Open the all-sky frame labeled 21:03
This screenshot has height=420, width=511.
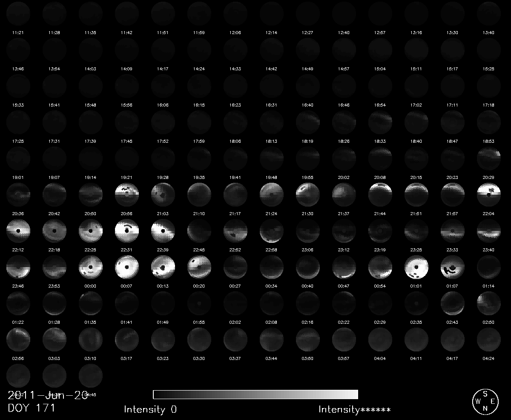tap(163, 194)
